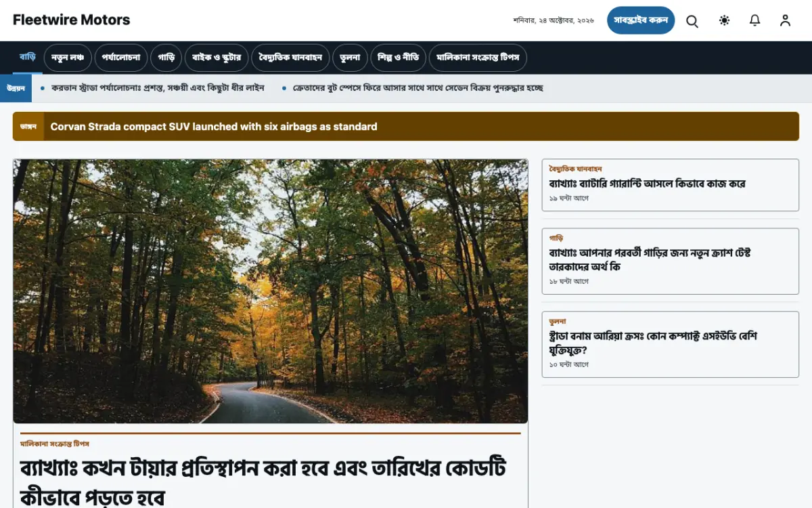The height and width of the screenshot is (508, 812).
Task: Open Corvan Strada compact SUV breaking headline
Action: [x=214, y=127]
